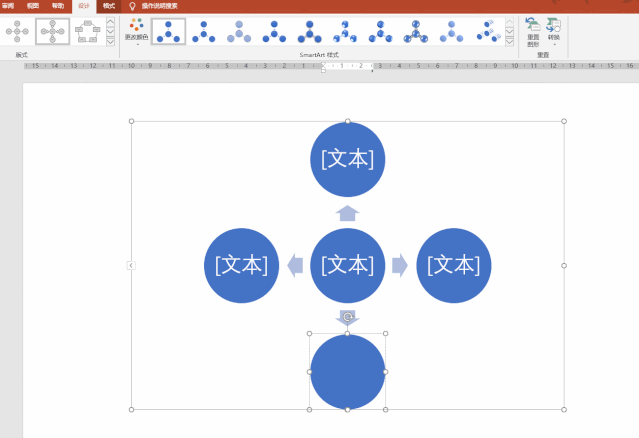Click the first-line indent marker on the ruler
This screenshot has width=639, height=438.
pos(323,64)
